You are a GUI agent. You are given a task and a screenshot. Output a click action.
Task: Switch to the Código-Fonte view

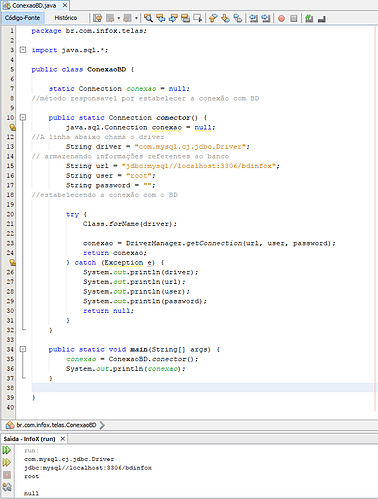click(22, 18)
